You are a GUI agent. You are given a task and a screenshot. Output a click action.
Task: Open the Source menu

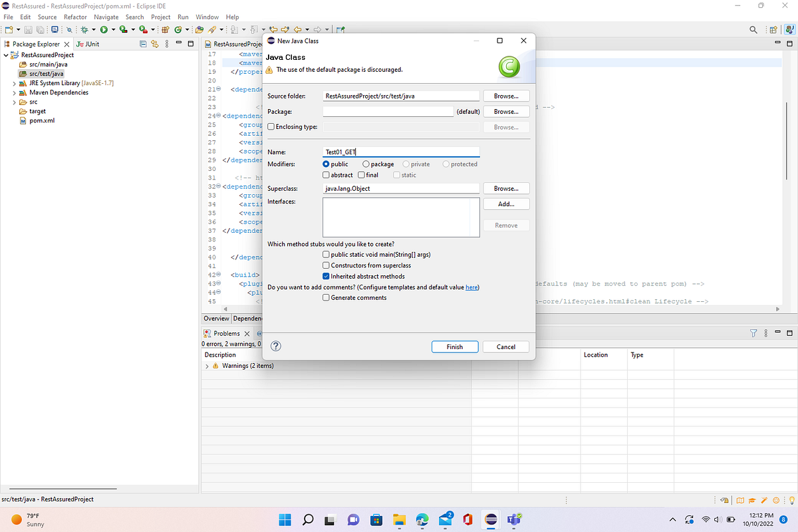pyautogui.click(x=47, y=17)
